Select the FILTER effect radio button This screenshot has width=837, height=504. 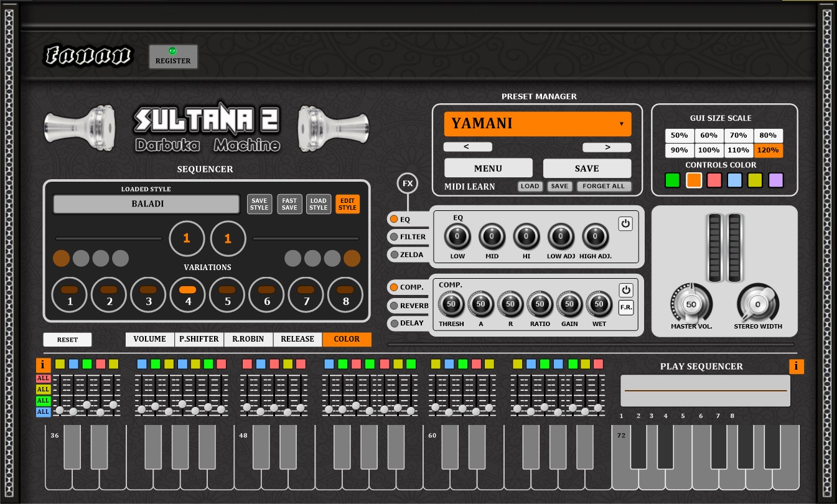point(395,237)
